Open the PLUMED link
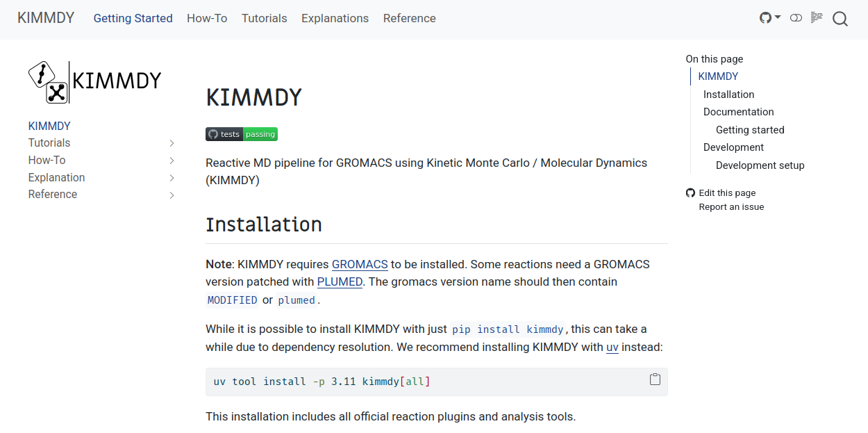 pyautogui.click(x=340, y=282)
